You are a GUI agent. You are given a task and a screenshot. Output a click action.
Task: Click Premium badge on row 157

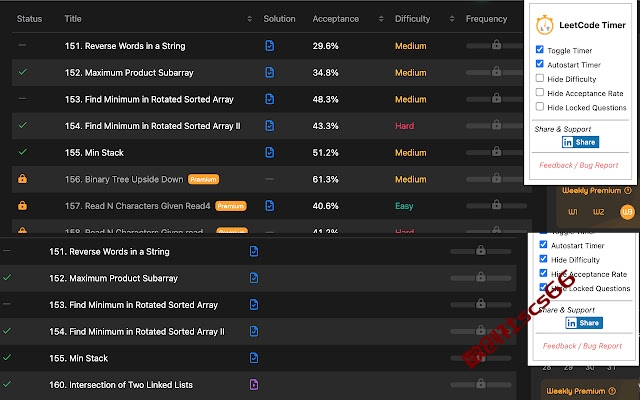click(x=231, y=206)
